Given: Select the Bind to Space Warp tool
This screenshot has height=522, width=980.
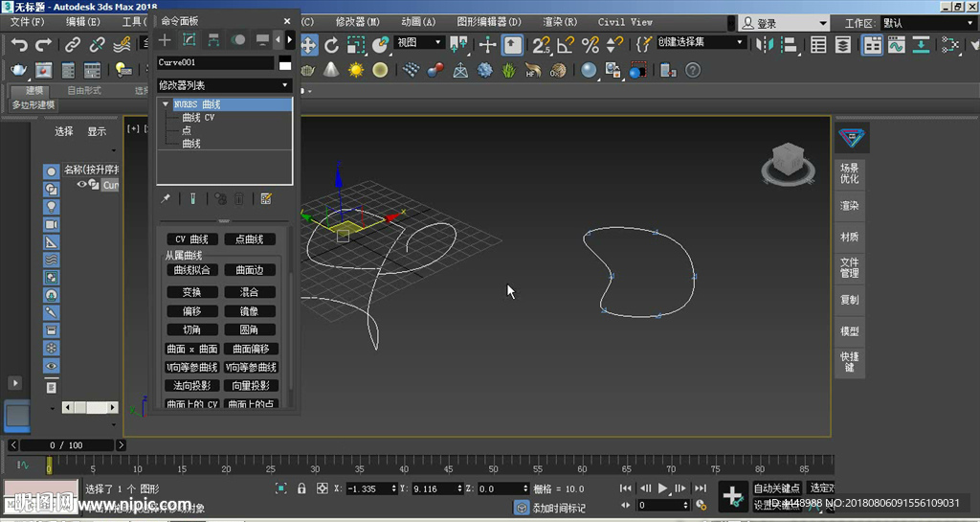Looking at the screenshot, I should (x=122, y=45).
